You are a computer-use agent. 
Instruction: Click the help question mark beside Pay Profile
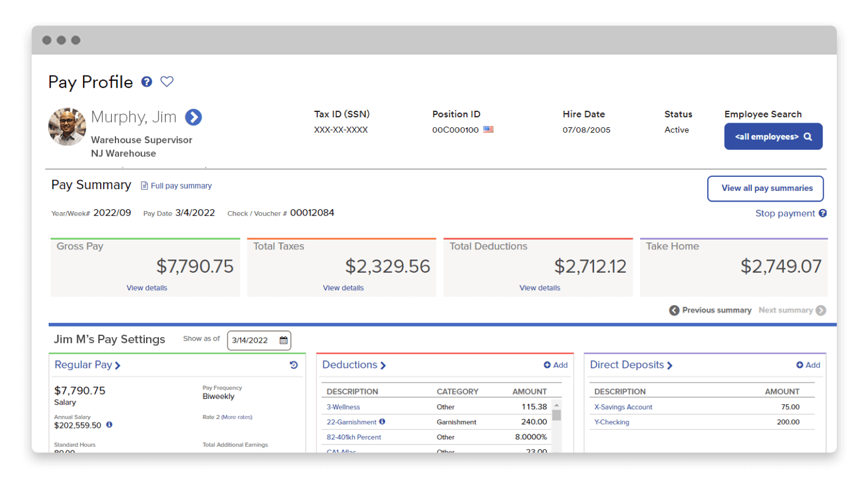point(147,82)
